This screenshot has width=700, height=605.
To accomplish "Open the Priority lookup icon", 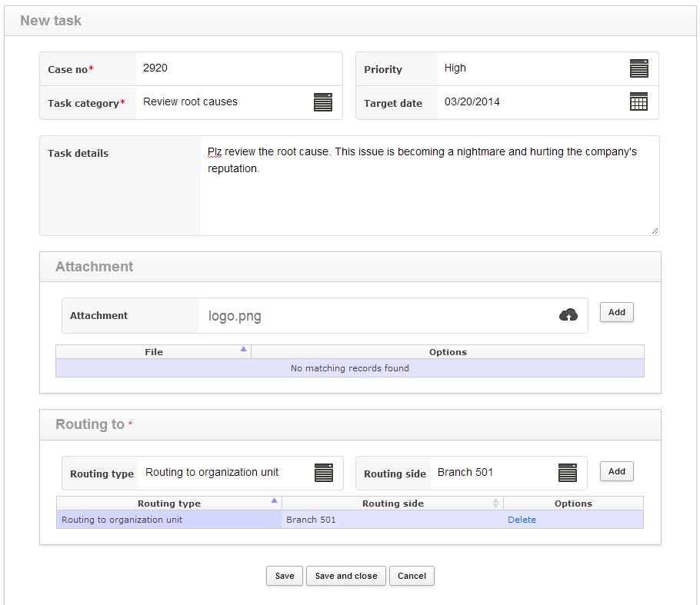I will tap(638, 68).
